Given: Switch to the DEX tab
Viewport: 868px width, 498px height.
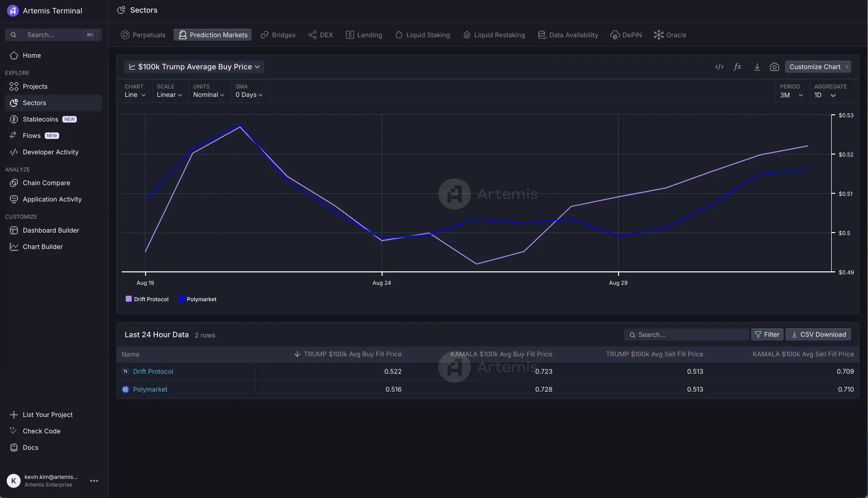Looking at the screenshot, I should tap(320, 35).
